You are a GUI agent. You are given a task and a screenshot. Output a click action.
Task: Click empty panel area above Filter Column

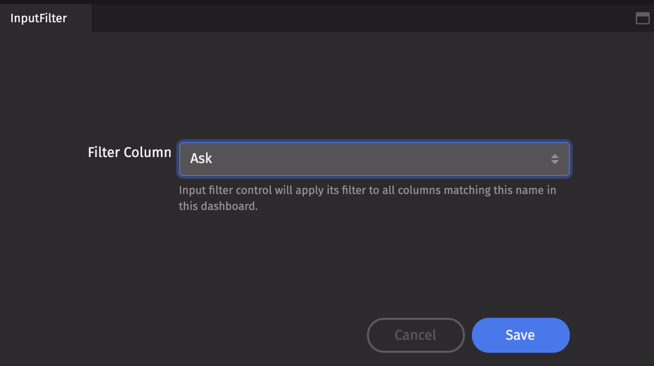point(327,85)
